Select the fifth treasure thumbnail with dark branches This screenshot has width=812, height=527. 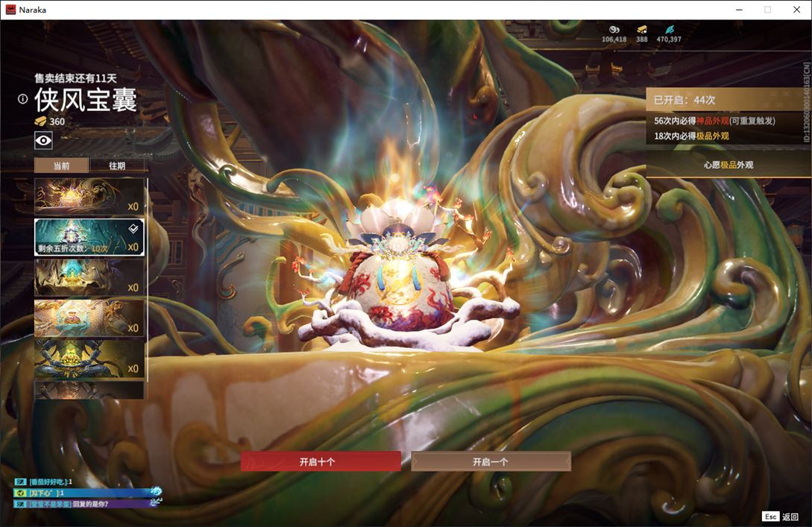point(89,359)
